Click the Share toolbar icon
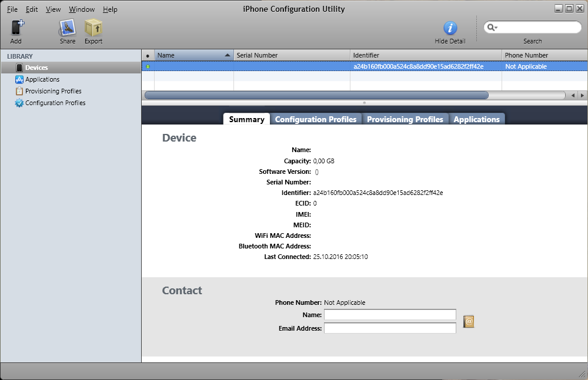The width and height of the screenshot is (588, 380). (67, 28)
